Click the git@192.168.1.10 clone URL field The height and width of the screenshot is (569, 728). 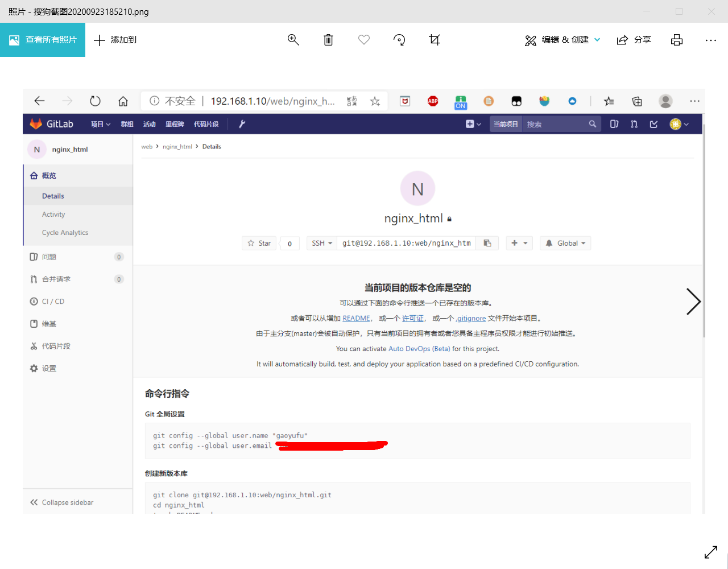[x=407, y=244]
